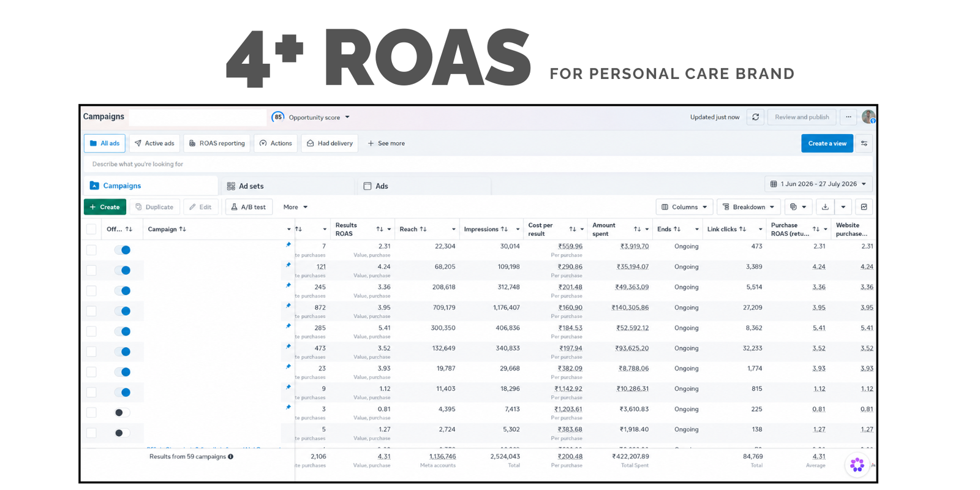
Task: Sort Campaign column using its sort arrows
Action: tap(183, 229)
